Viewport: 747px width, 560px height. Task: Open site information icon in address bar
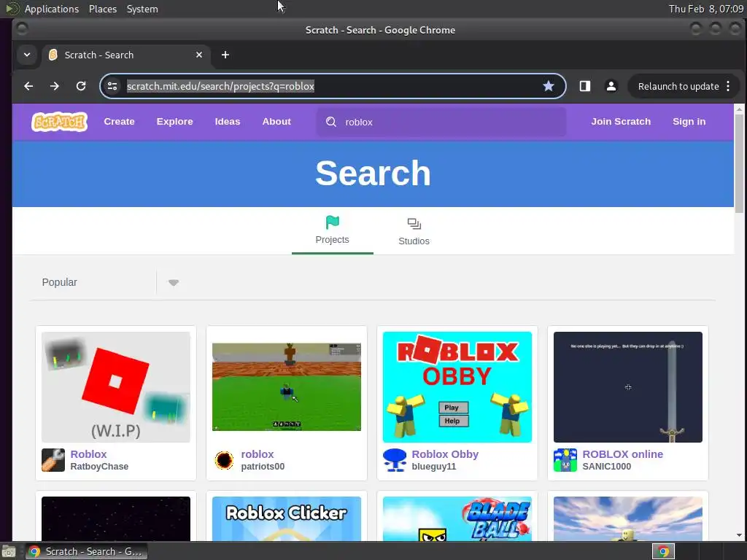(112, 86)
